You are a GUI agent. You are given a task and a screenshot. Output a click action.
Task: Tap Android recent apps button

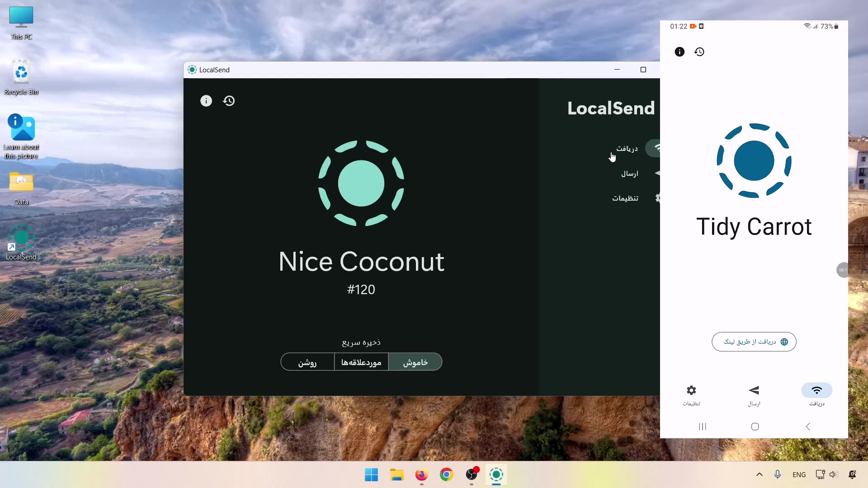pos(702,427)
